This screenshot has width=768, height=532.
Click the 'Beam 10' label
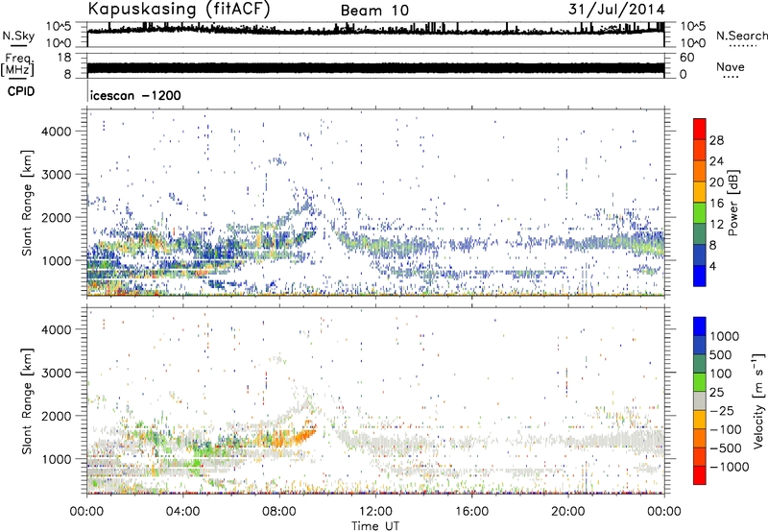point(374,11)
